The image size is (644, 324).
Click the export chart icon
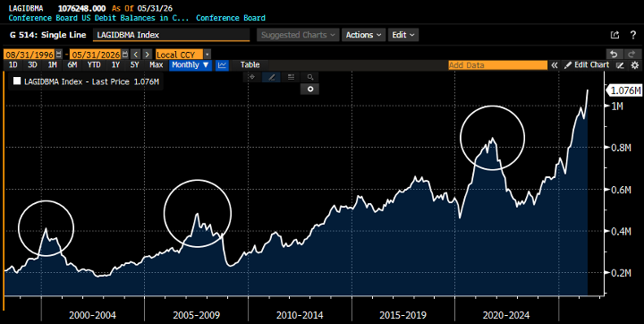[x=614, y=35]
